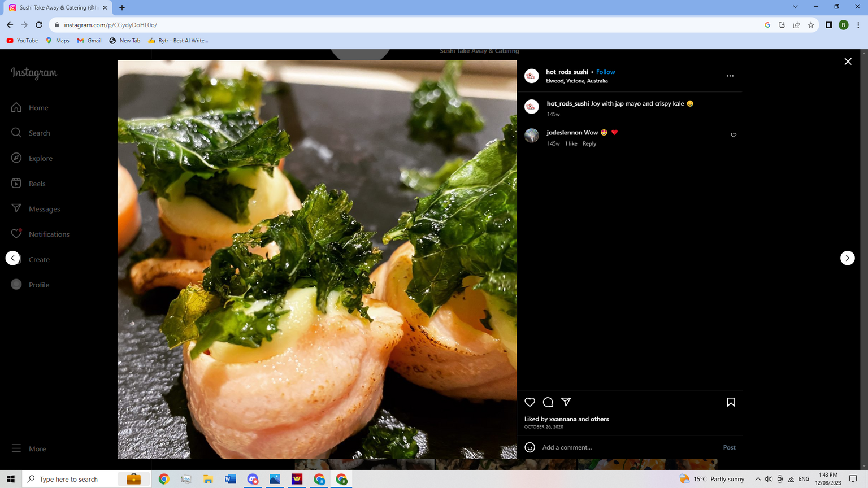Go to the previous post arrow

(x=13, y=258)
